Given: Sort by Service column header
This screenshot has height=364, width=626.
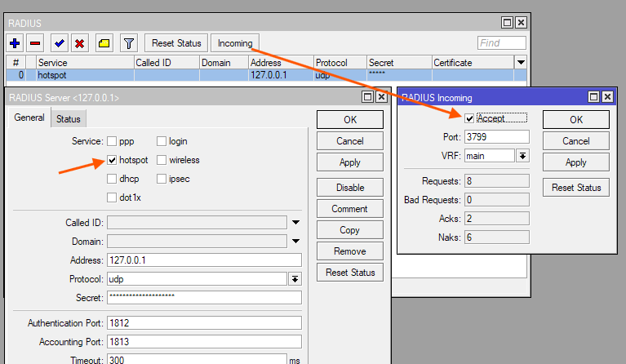Looking at the screenshot, I should click(85, 63).
